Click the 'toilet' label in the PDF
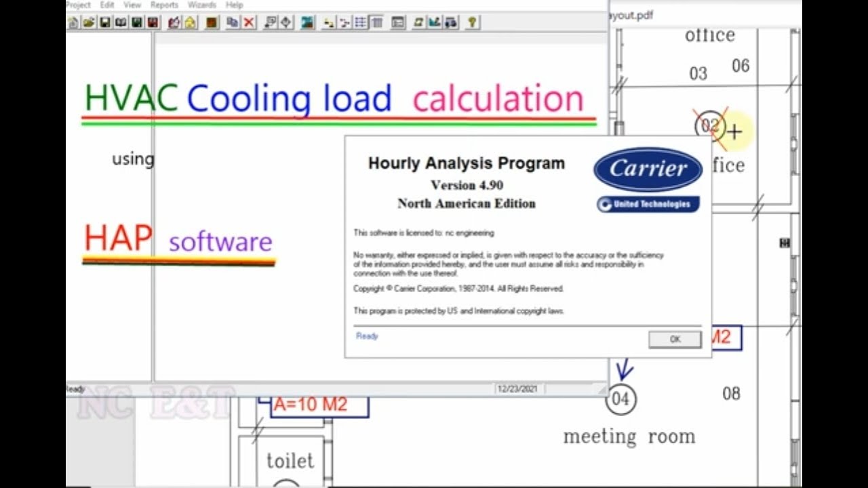The height and width of the screenshot is (488, 868). point(290,461)
